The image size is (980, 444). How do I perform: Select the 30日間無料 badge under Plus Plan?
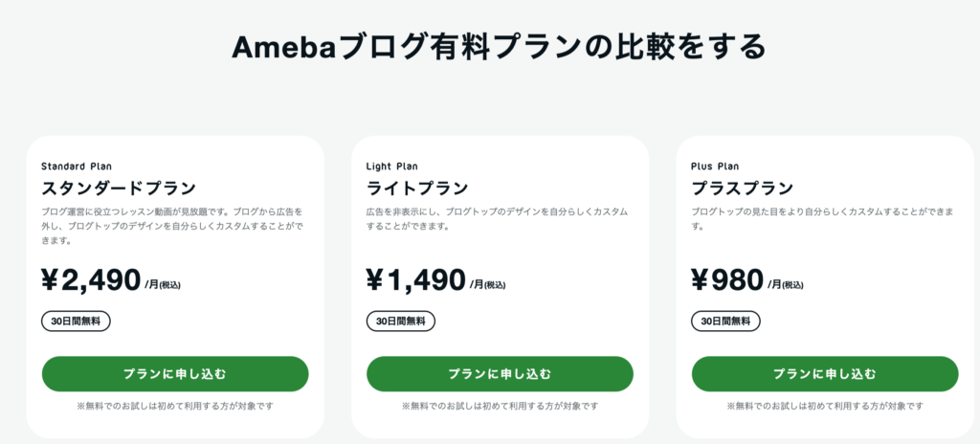point(725,322)
